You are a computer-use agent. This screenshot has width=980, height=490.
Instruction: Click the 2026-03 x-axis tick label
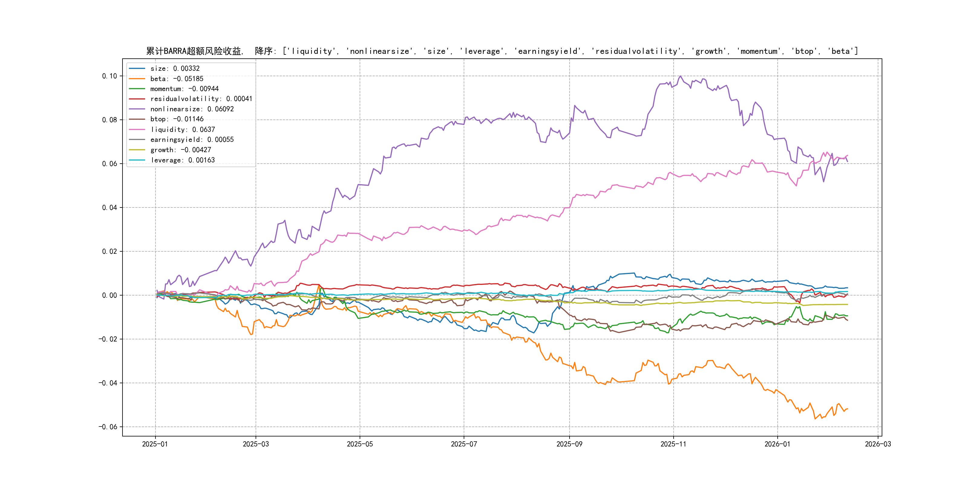click(878, 444)
